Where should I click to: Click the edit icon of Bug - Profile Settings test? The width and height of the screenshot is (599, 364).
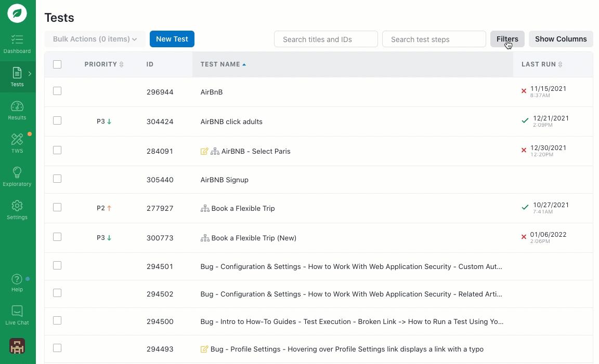[204, 349]
